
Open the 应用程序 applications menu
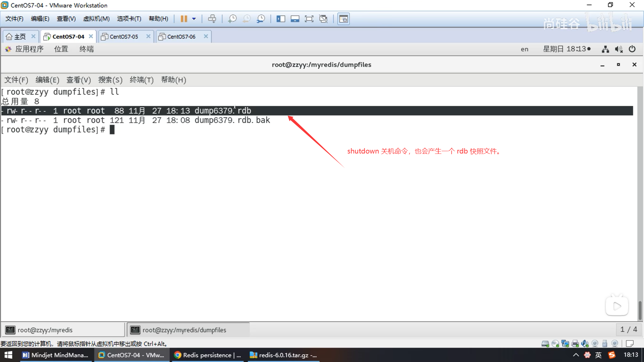(x=29, y=49)
